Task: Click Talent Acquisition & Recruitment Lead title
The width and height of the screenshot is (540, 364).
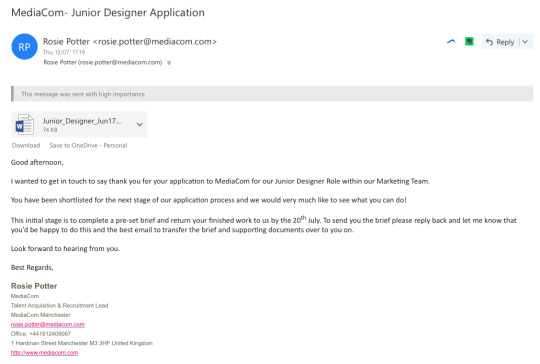Action: (59, 305)
